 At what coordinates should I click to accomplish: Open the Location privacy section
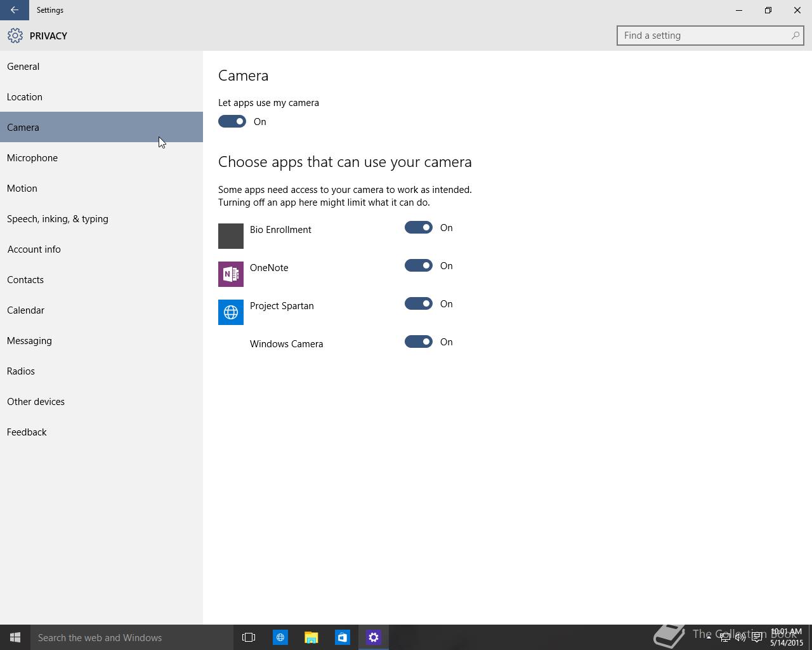(101, 96)
